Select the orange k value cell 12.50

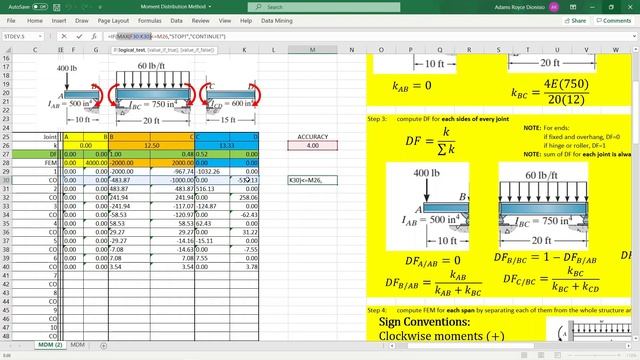coord(151,145)
